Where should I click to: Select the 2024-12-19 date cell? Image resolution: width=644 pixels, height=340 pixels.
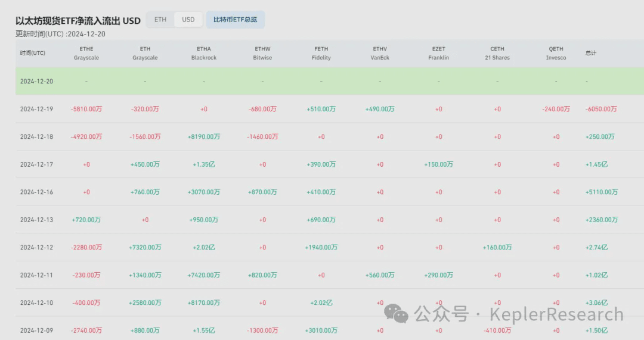pyautogui.click(x=36, y=109)
